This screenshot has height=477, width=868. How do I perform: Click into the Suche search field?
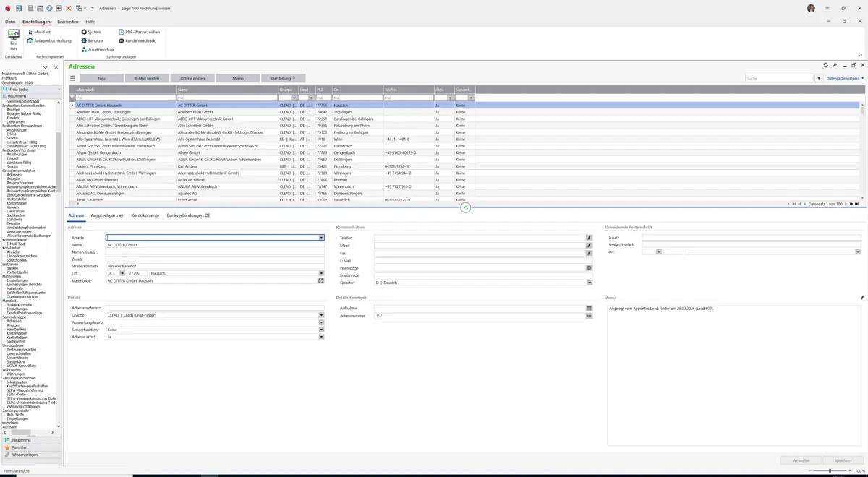pos(778,78)
